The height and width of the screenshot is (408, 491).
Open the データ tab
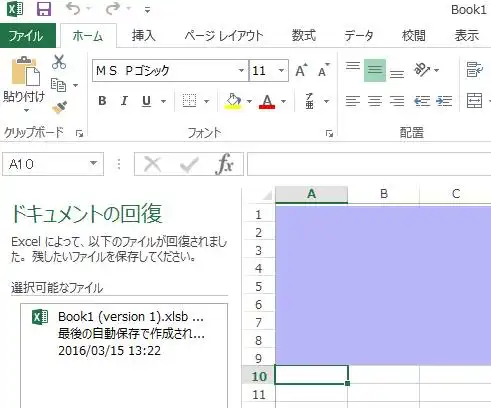[x=359, y=35]
